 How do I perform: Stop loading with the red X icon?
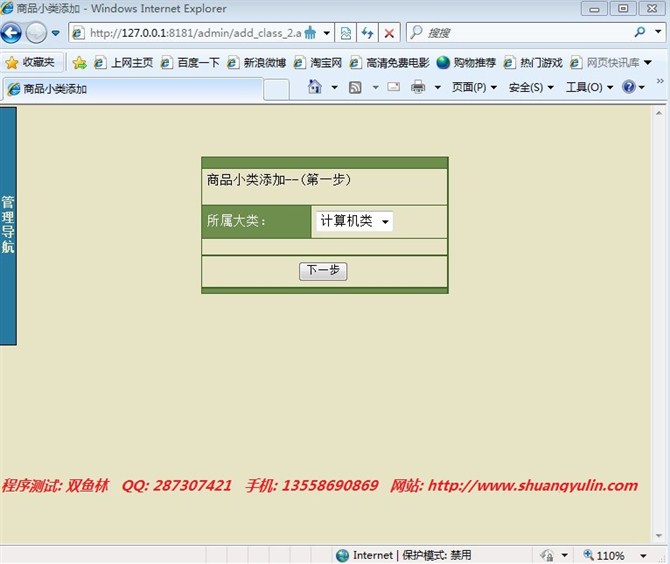click(x=389, y=33)
